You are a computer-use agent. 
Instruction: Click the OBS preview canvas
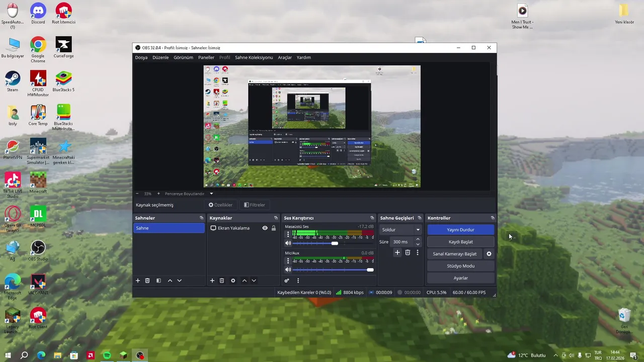[x=312, y=126]
